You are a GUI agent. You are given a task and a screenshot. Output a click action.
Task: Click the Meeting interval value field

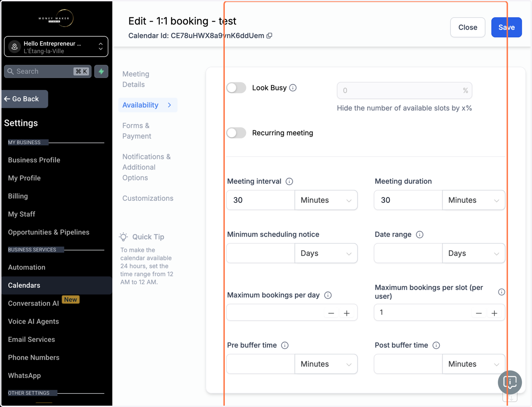(261, 200)
